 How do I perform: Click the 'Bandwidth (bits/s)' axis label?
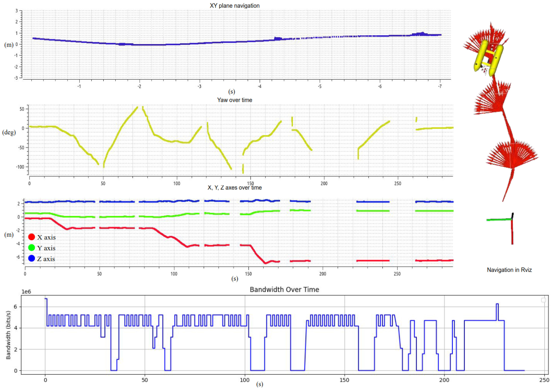pos(8,335)
